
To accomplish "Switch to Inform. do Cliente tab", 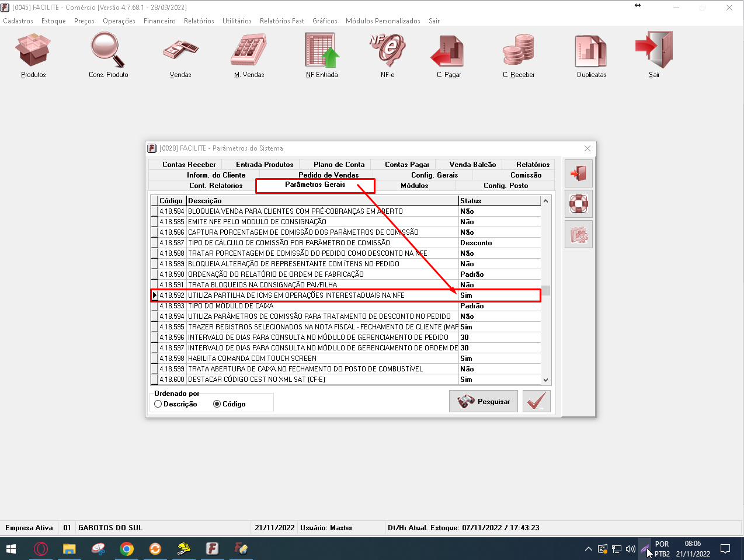I will 216,175.
